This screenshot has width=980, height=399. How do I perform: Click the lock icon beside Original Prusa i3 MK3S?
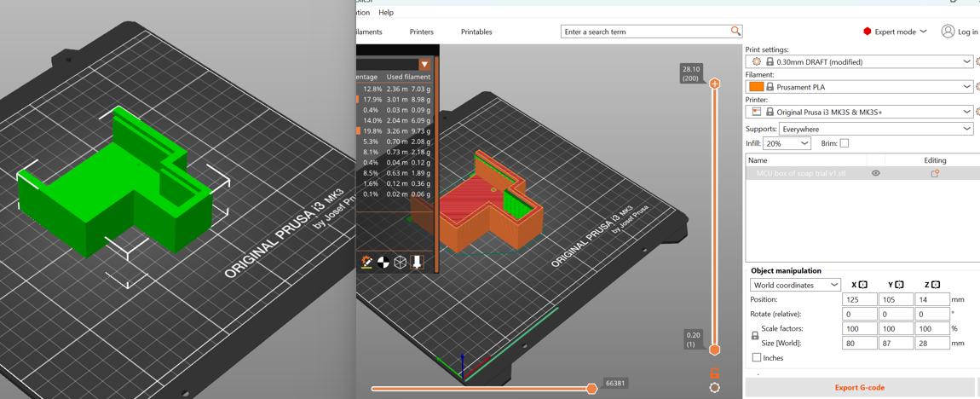coord(770,112)
